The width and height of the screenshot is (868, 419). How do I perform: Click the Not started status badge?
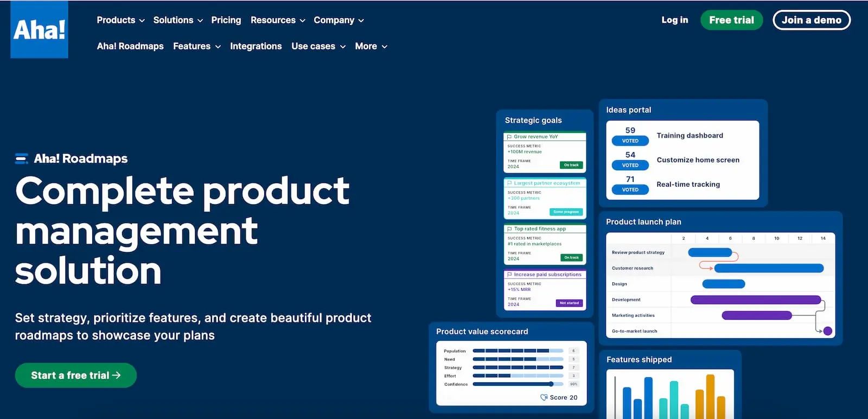[x=569, y=303]
